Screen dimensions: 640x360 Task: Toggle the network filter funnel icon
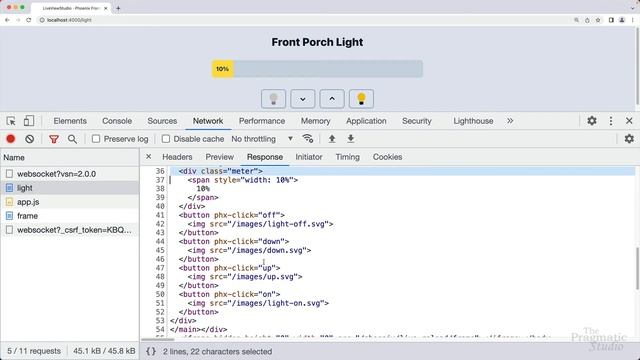click(53, 139)
